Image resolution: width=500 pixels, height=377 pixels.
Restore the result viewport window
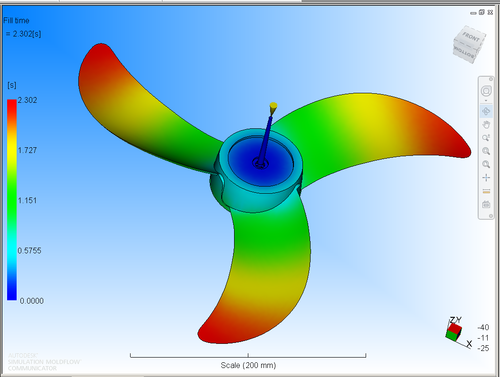point(482,12)
